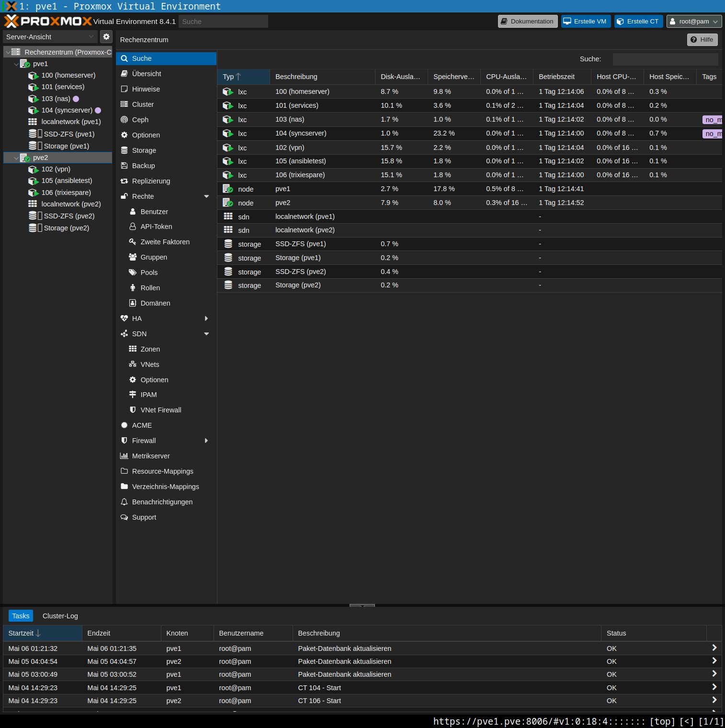
Task: Focus the top header Suche search field
Action: click(x=223, y=22)
